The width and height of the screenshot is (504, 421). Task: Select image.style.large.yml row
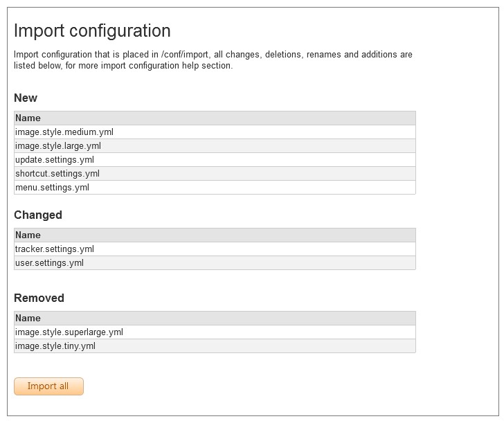215,146
